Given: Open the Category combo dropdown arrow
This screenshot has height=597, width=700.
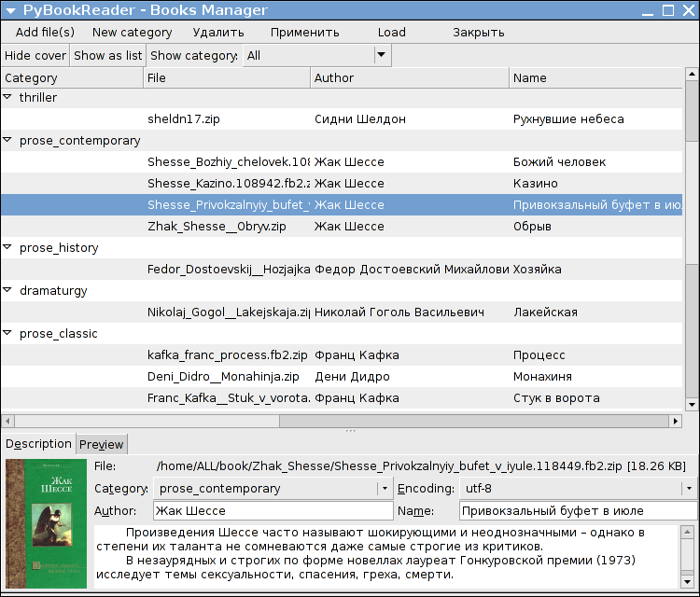Looking at the screenshot, I should (x=385, y=488).
